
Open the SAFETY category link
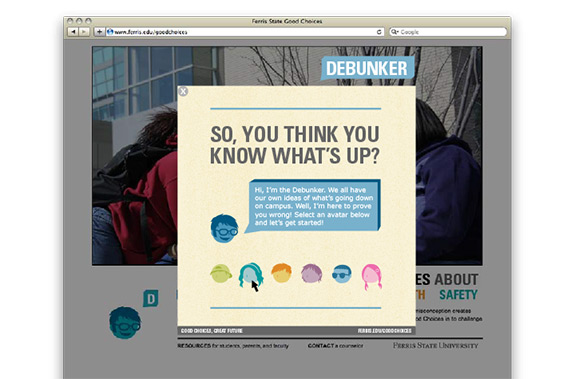(458, 295)
